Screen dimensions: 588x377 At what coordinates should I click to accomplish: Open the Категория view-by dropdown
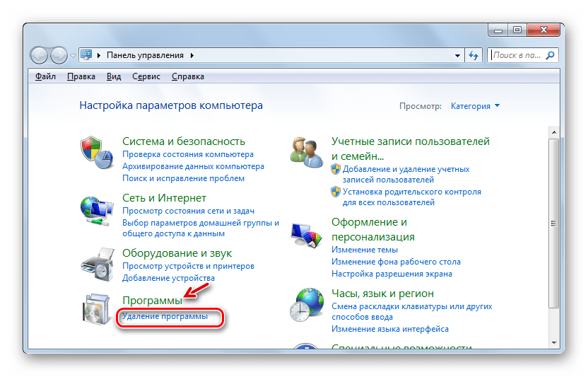[x=475, y=106]
